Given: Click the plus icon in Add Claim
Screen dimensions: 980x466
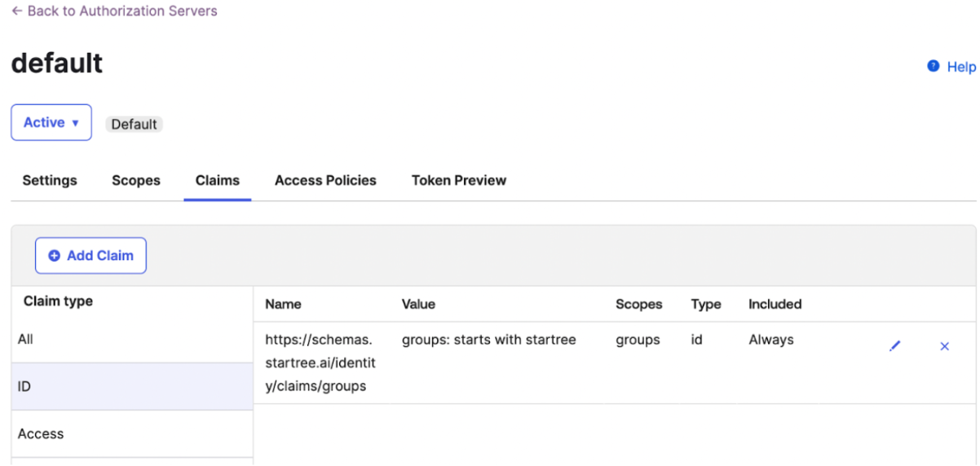Looking at the screenshot, I should pyautogui.click(x=55, y=256).
